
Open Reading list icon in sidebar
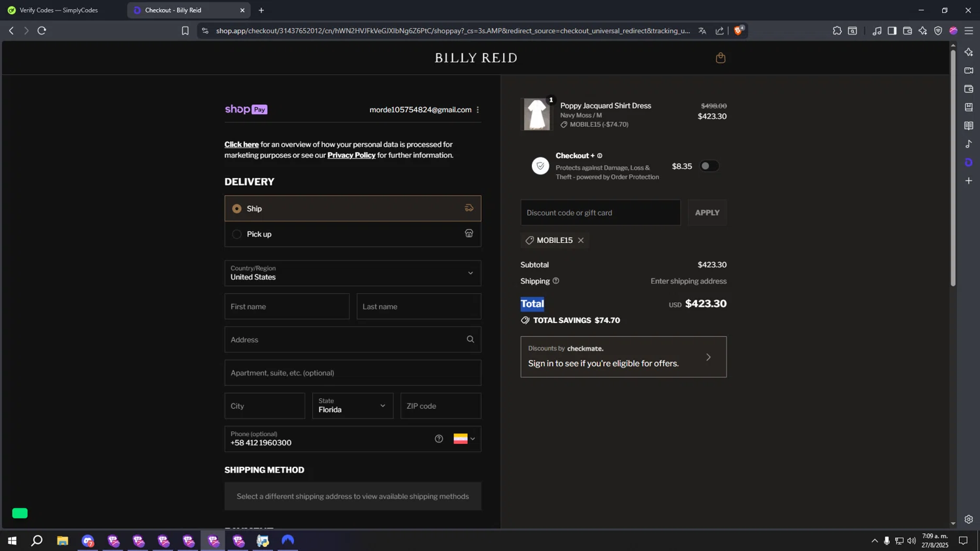[x=969, y=125]
